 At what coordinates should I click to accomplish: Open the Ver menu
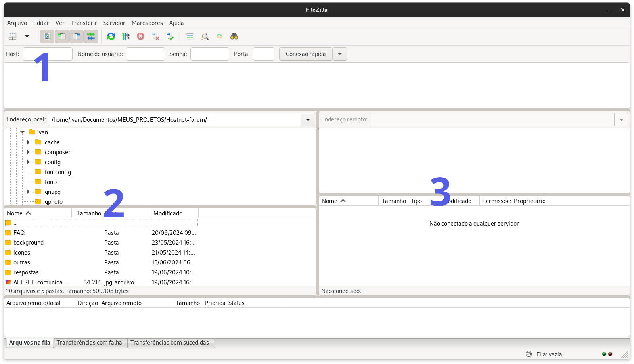[x=60, y=23]
